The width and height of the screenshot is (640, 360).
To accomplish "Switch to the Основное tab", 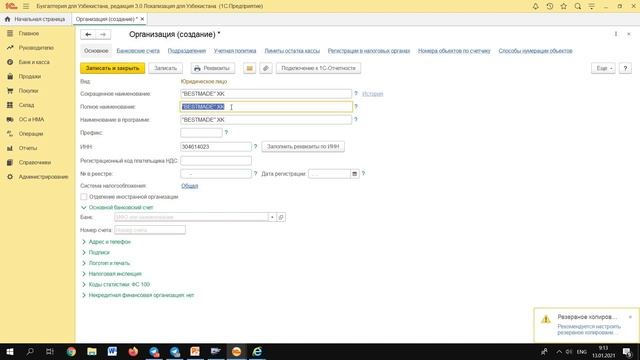I will point(96,51).
